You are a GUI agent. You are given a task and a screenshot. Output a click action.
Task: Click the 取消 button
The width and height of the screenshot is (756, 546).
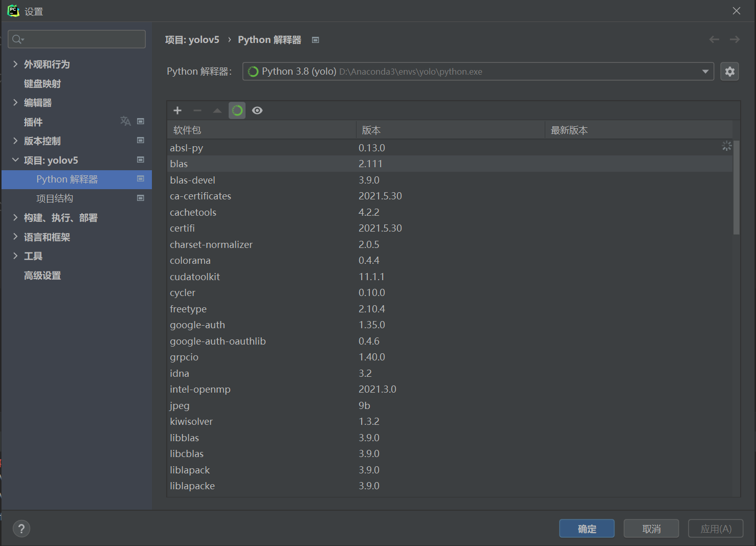(x=651, y=529)
